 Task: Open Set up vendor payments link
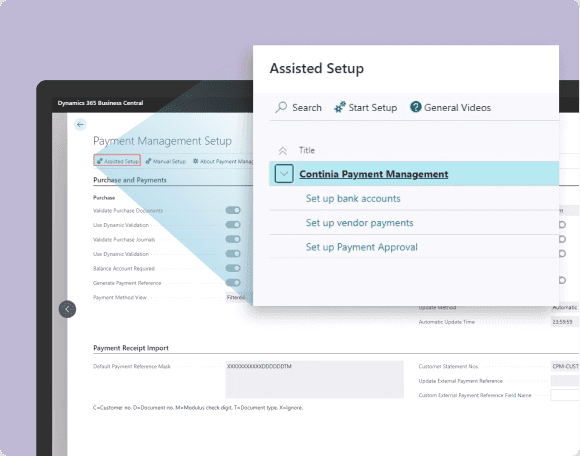click(360, 223)
